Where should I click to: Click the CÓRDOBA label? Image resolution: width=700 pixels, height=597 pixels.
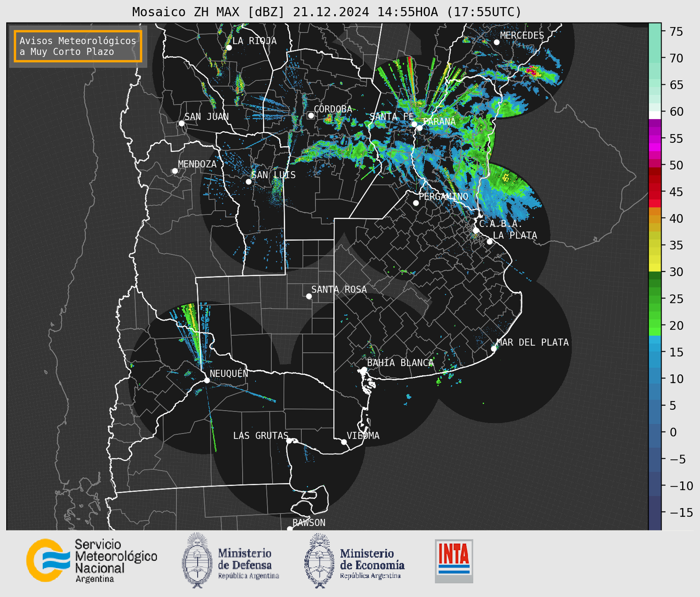[333, 109]
